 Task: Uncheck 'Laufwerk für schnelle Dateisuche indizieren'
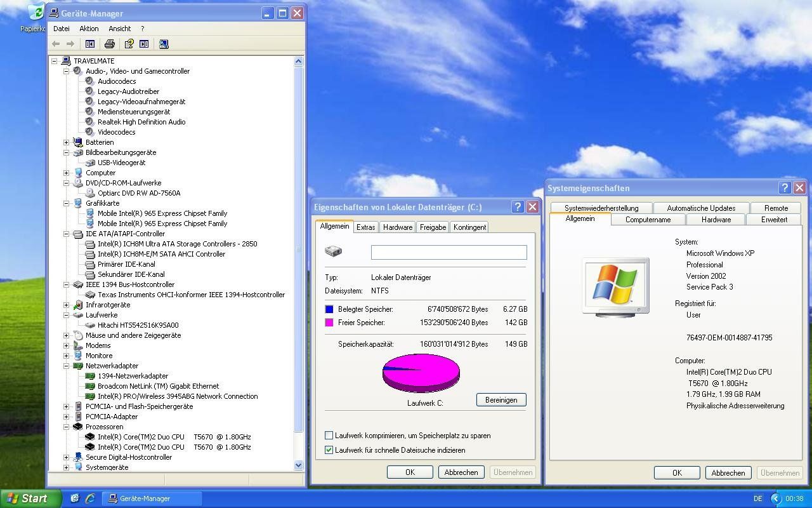click(329, 450)
